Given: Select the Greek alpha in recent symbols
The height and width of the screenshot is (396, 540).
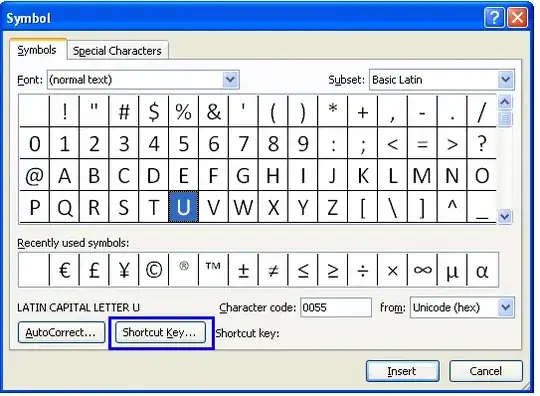Looking at the screenshot, I should [482, 270].
